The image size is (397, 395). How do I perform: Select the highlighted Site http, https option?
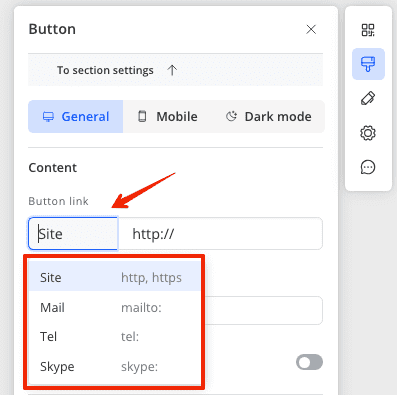pos(115,277)
